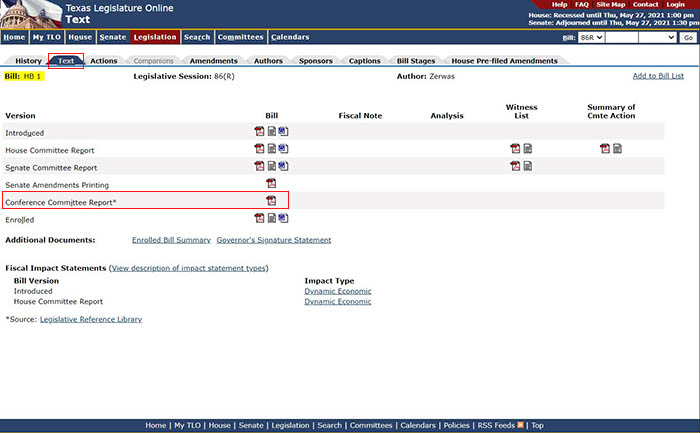Click the Add to Bill List link
This screenshot has width=700, height=433.
tap(658, 76)
